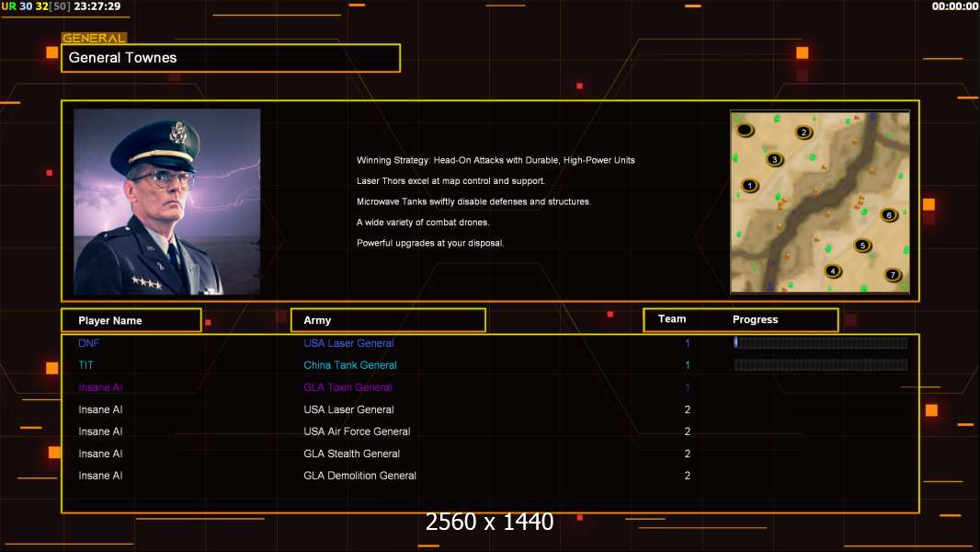This screenshot has width=980, height=552.
Task: Click the 32[50] counter readout
Action: click(x=53, y=6)
